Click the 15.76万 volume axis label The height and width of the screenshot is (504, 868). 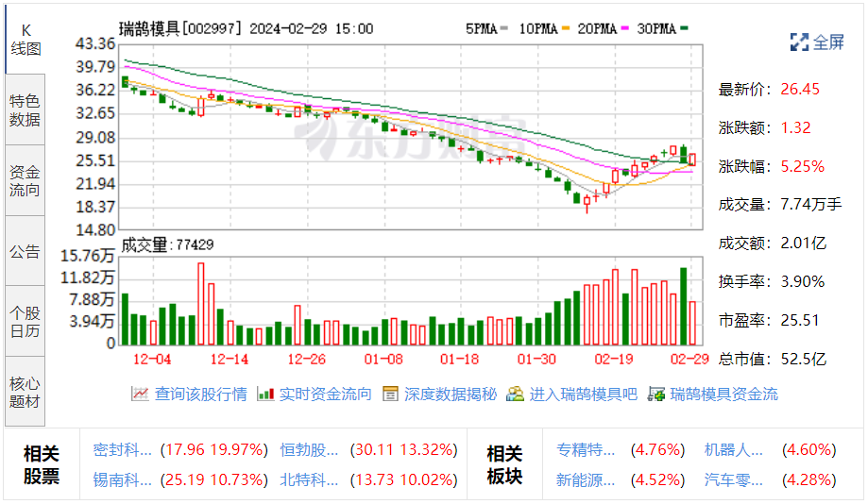pos(87,256)
